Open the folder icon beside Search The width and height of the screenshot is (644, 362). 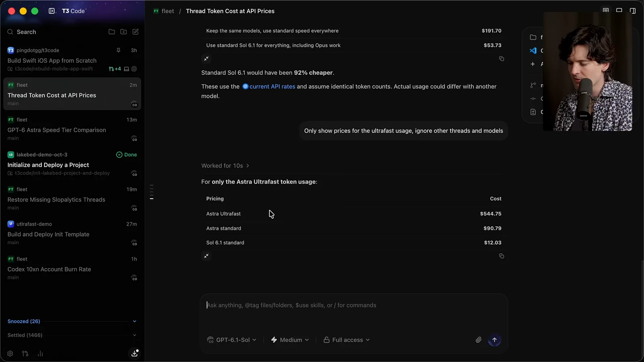[111, 32]
